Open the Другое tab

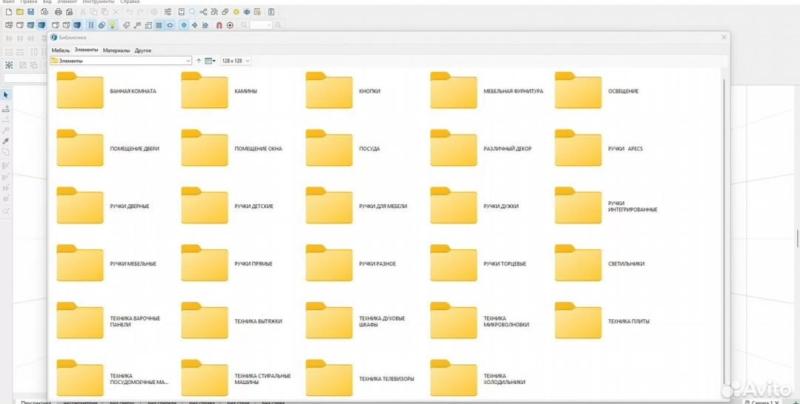coord(143,49)
